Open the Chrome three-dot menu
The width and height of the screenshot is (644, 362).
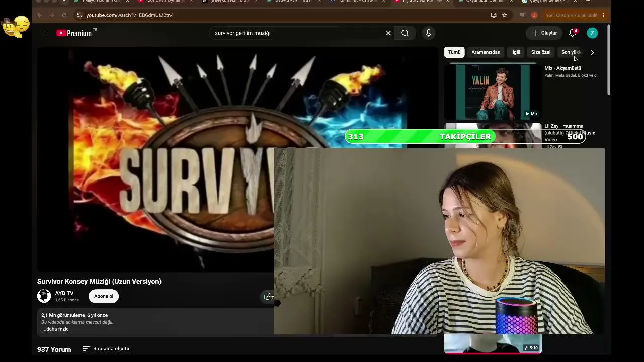603,15
